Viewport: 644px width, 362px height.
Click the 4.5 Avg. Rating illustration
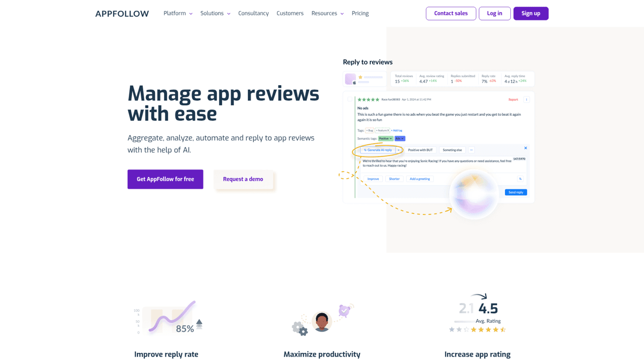click(x=478, y=313)
